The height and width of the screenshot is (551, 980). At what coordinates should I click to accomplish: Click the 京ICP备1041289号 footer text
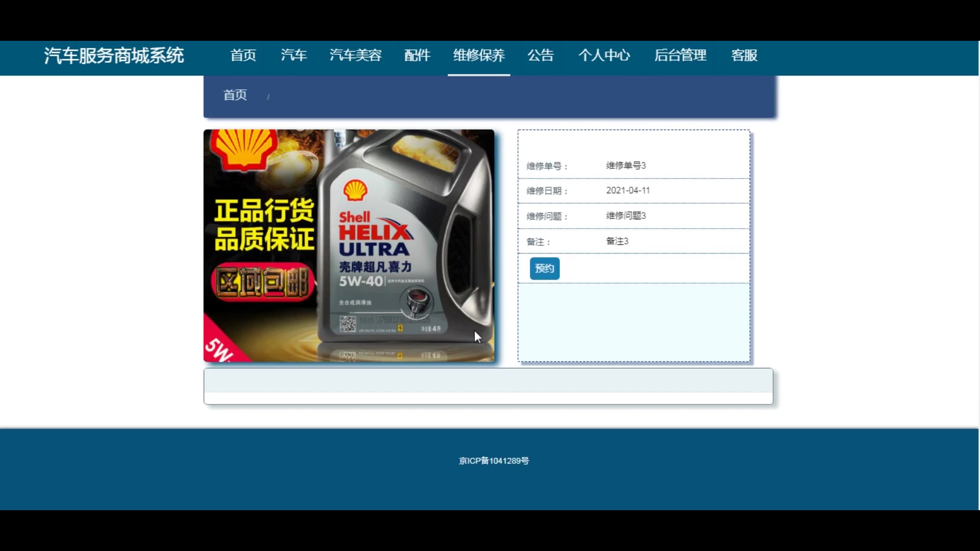click(494, 461)
